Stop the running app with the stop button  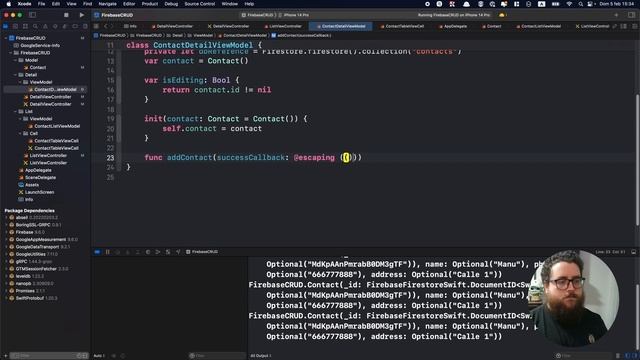pos(66,15)
